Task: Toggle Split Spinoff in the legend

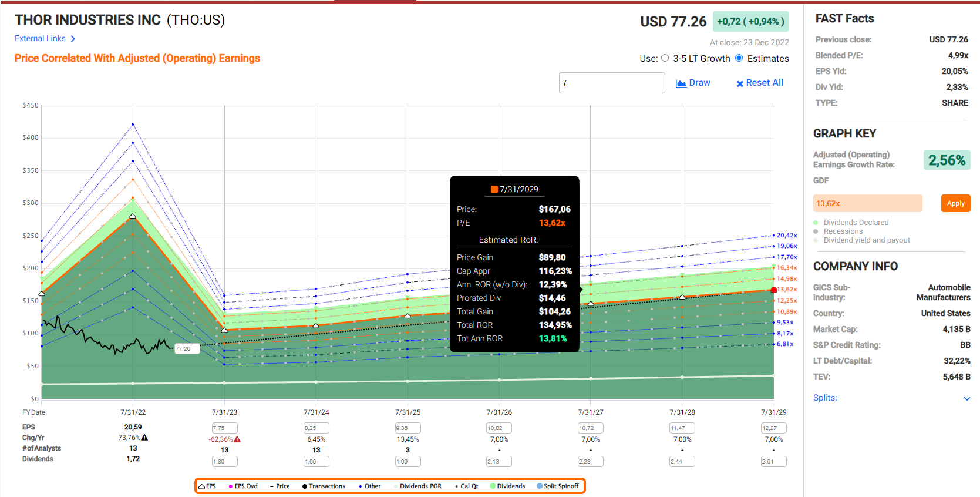Action: tap(558, 486)
